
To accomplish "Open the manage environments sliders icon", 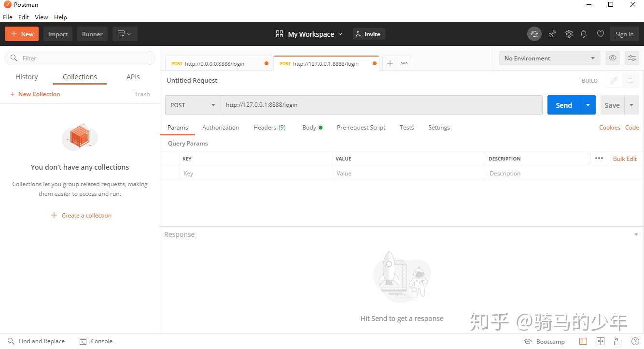I will coord(631,58).
